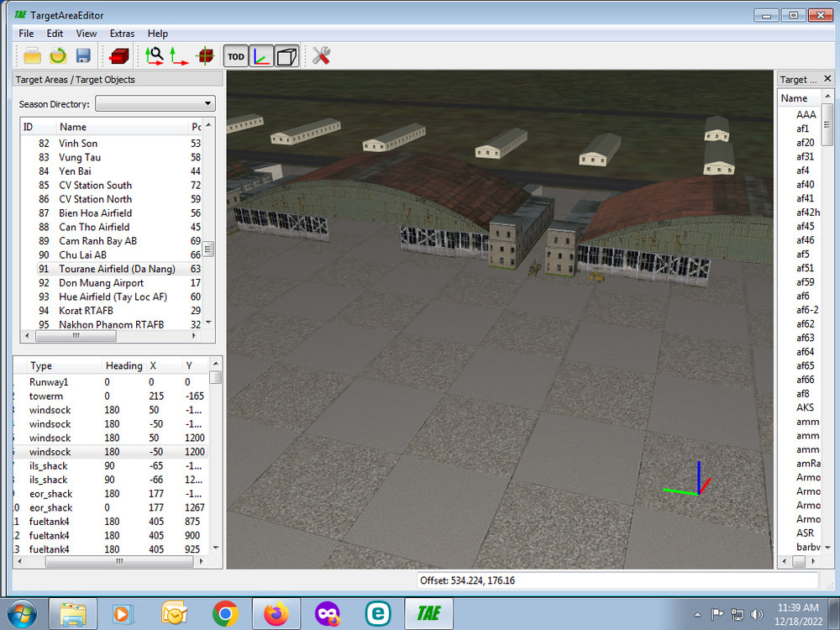Click the red cube crosshair icon
The image size is (840, 630).
205,55
